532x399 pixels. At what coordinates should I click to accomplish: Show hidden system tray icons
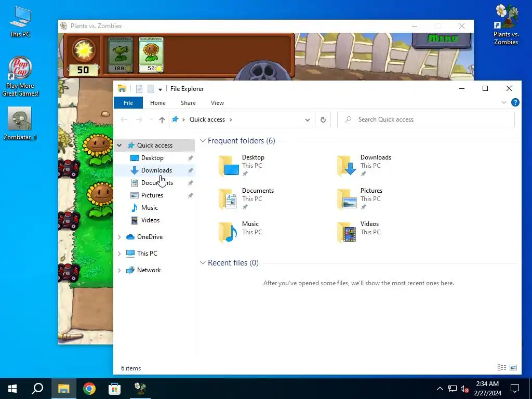click(x=440, y=389)
